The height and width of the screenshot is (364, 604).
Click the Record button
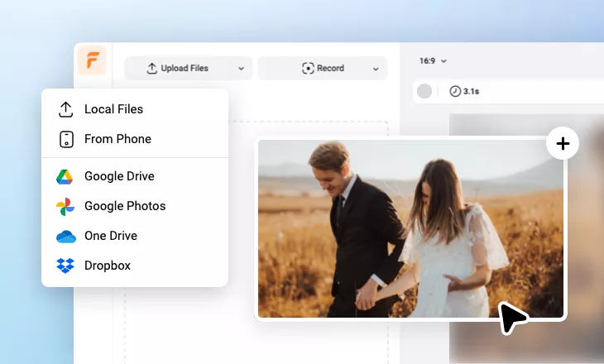323,68
